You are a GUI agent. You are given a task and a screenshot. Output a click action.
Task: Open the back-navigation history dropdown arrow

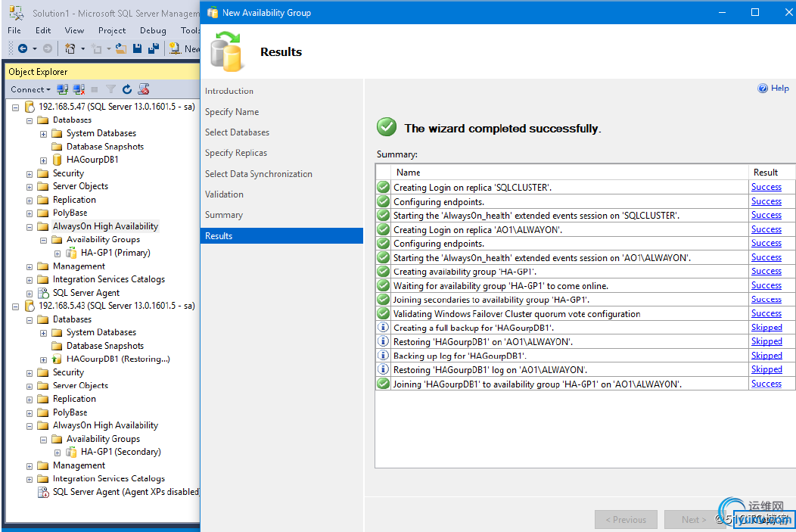click(x=35, y=48)
